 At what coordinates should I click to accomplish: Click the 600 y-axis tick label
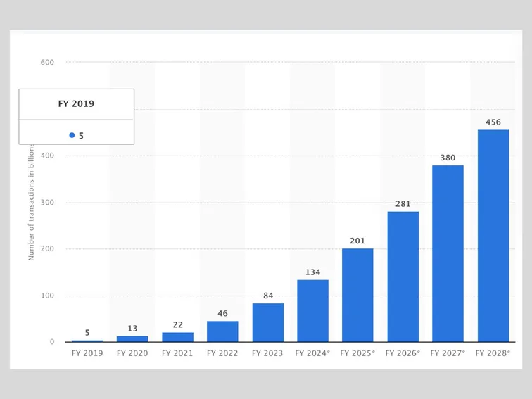pyautogui.click(x=47, y=63)
